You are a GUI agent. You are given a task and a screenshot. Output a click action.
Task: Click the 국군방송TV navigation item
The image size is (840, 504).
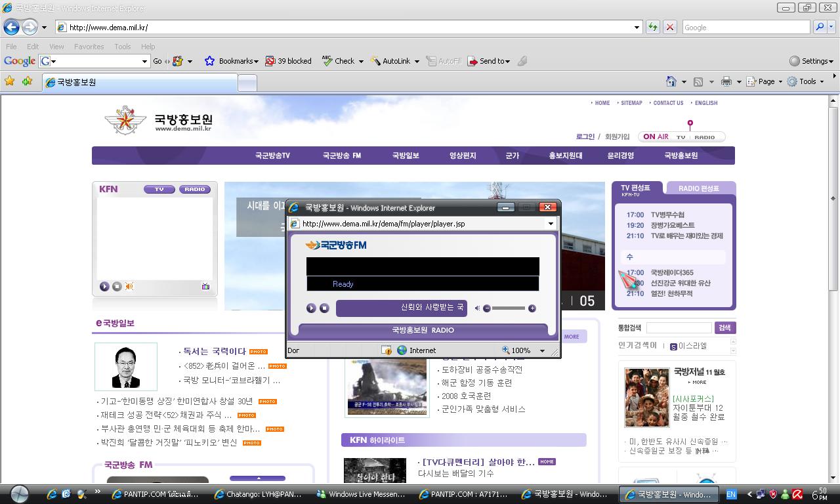pos(272,156)
